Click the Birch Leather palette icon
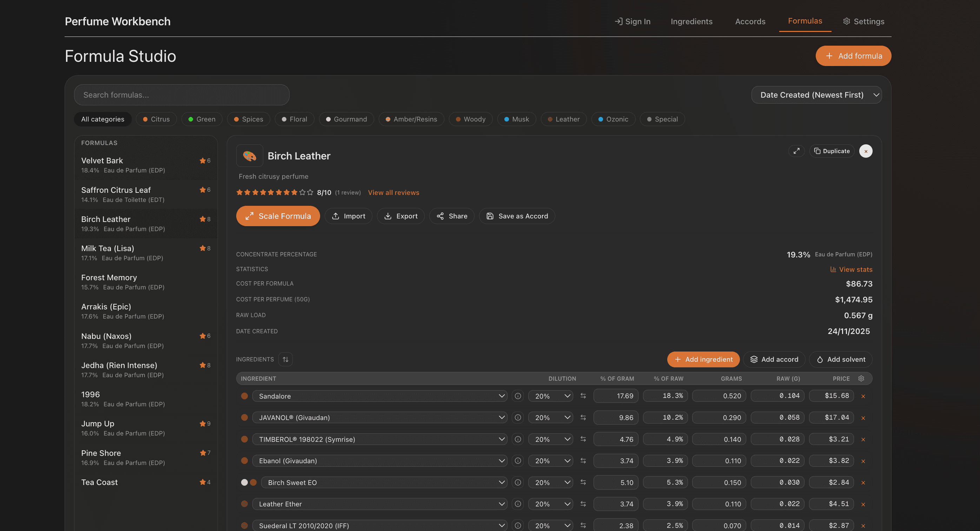 click(x=250, y=156)
